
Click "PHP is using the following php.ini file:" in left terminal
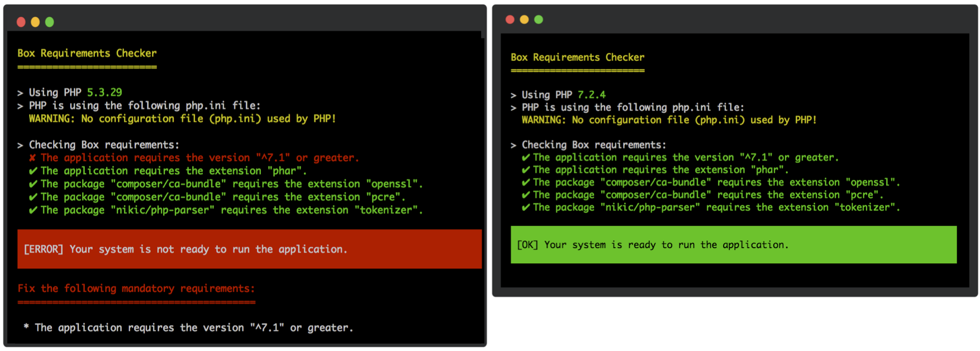(145, 106)
